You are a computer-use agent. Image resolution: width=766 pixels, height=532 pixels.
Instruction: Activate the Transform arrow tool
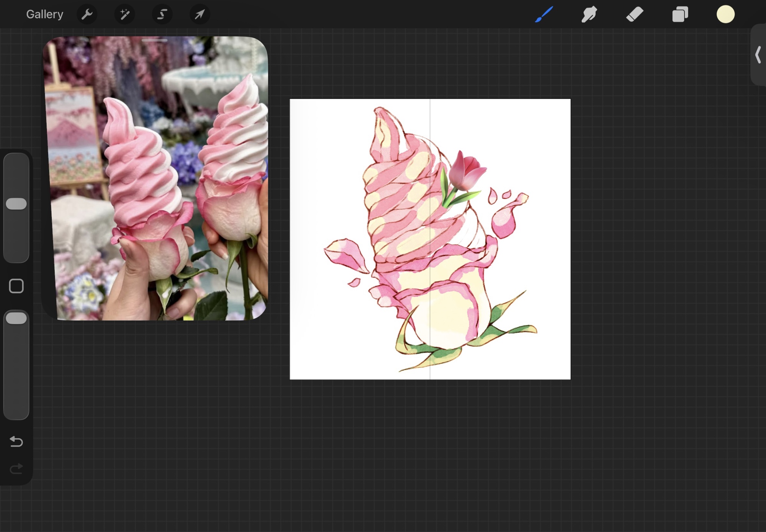click(x=200, y=15)
